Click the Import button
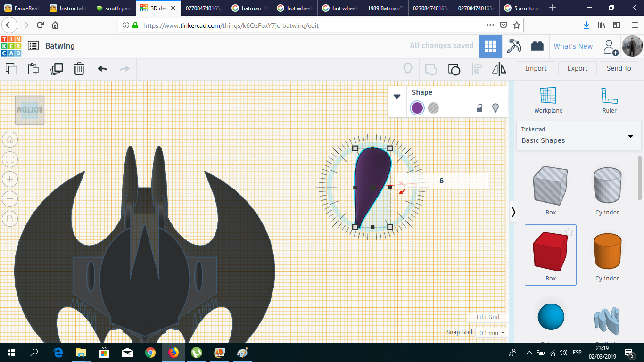 point(536,68)
